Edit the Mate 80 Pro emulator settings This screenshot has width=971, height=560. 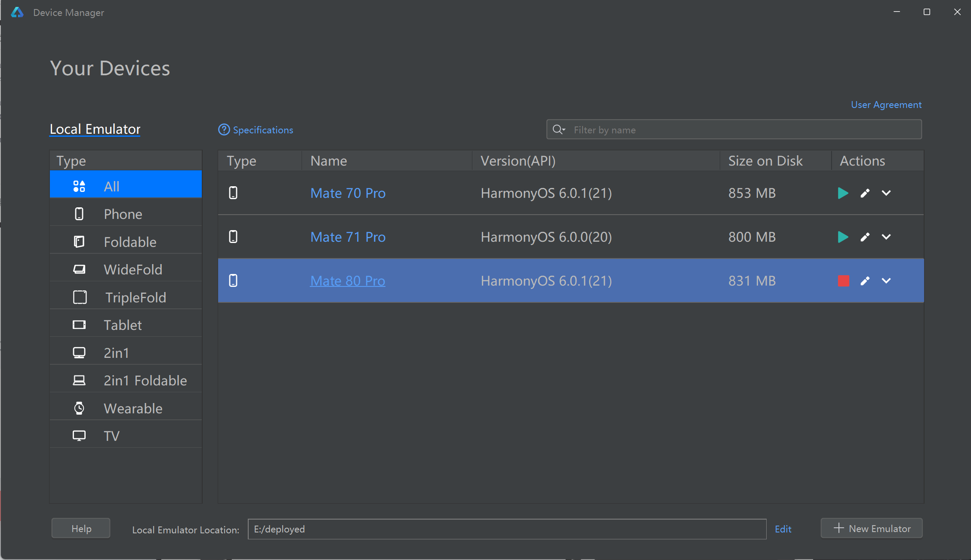865,281
